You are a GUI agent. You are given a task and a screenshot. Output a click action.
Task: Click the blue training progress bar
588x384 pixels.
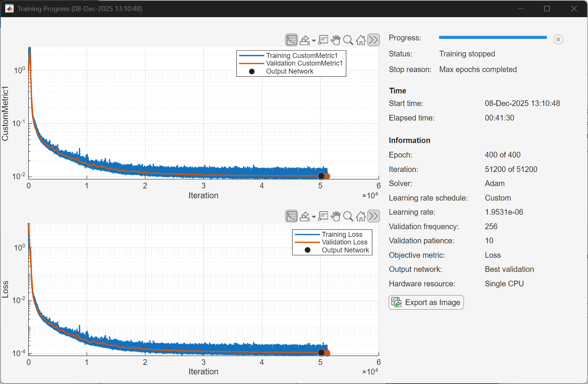coord(493,37)
